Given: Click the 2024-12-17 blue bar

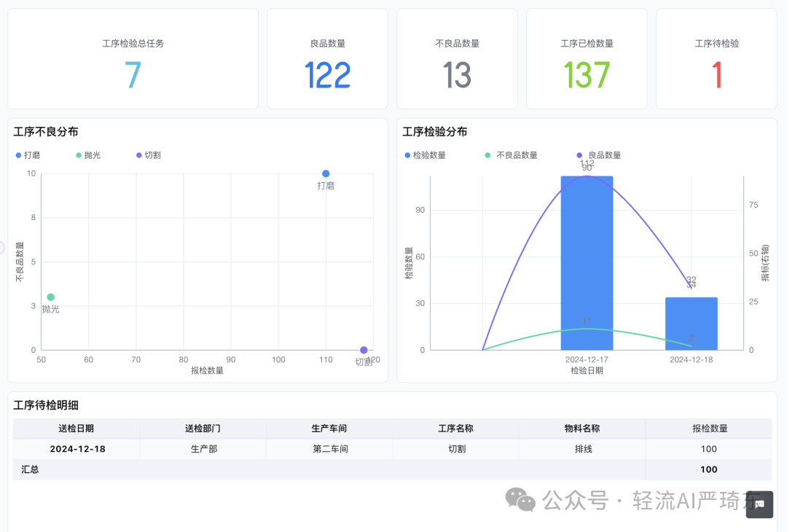Looking at the screenshot, I should tap(587, 262).
